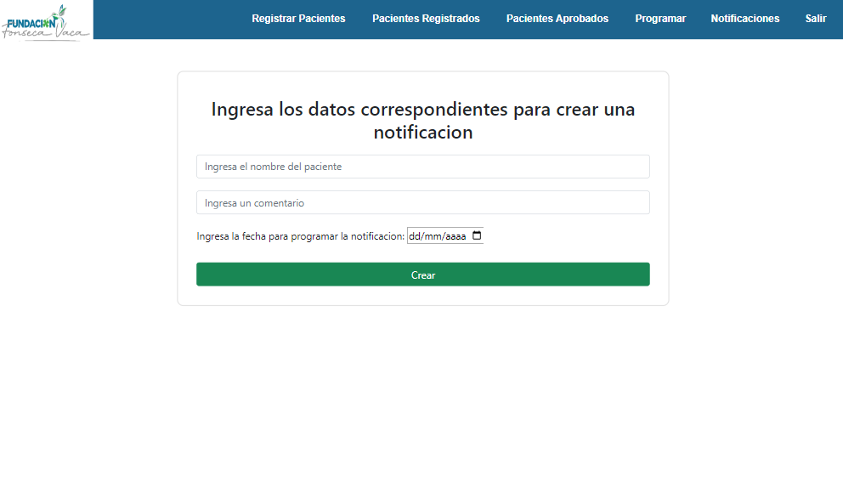Log out using the Salir link
This screenshot has height=504, width=843.
coord(815,19)
